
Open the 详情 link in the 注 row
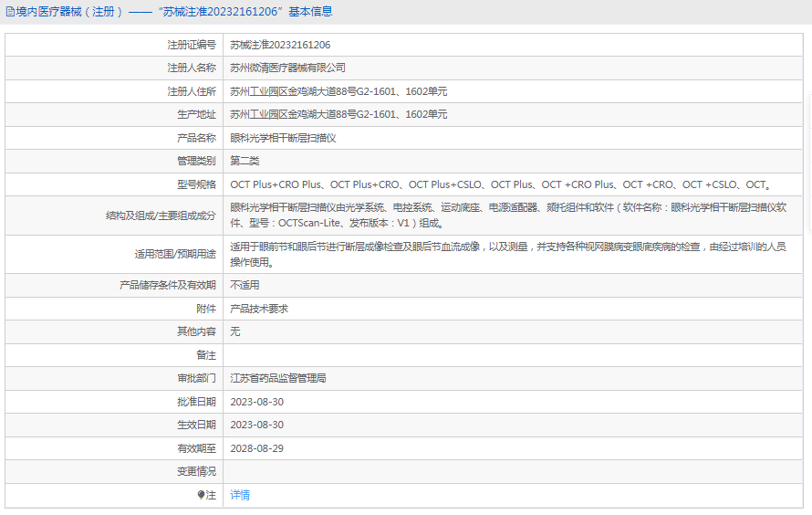pyautogui.click(x=240, y=495)
